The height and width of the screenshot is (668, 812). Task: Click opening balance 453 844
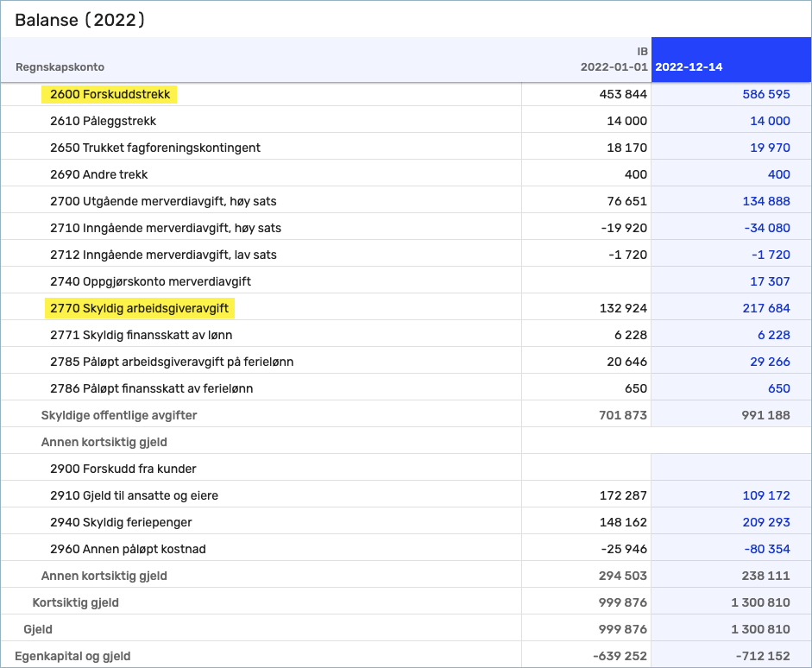(623, 94)
